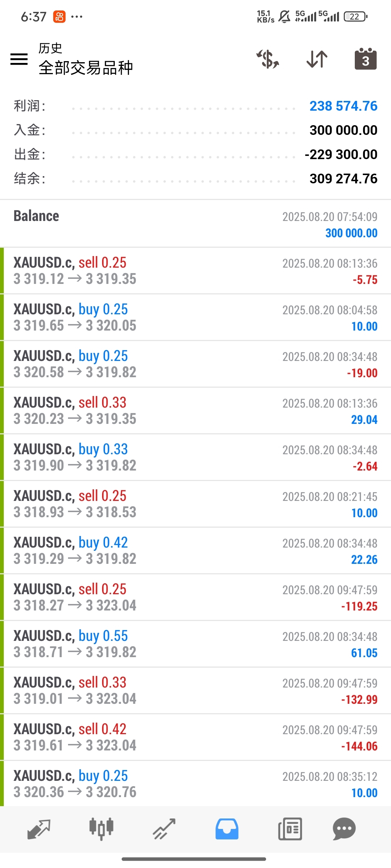Open the Trade tab icon
The height and width of the screenshot is (868, 391).
(164, 829)
